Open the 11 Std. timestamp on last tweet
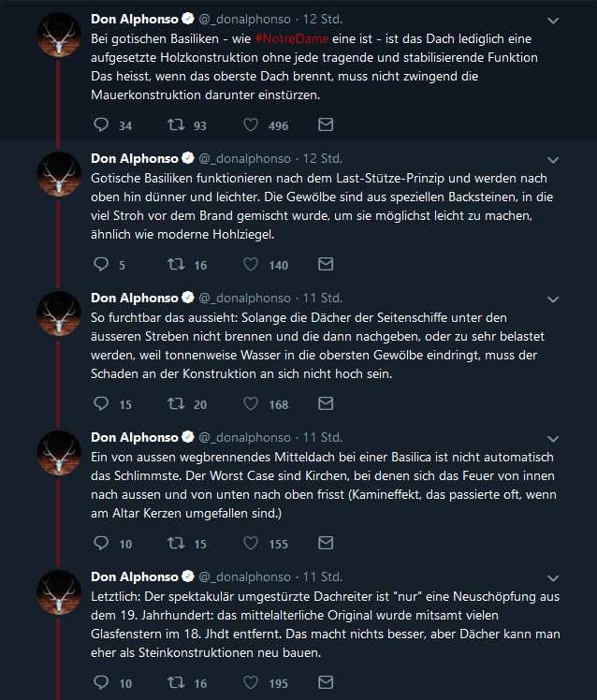 [x=323, y=576]
